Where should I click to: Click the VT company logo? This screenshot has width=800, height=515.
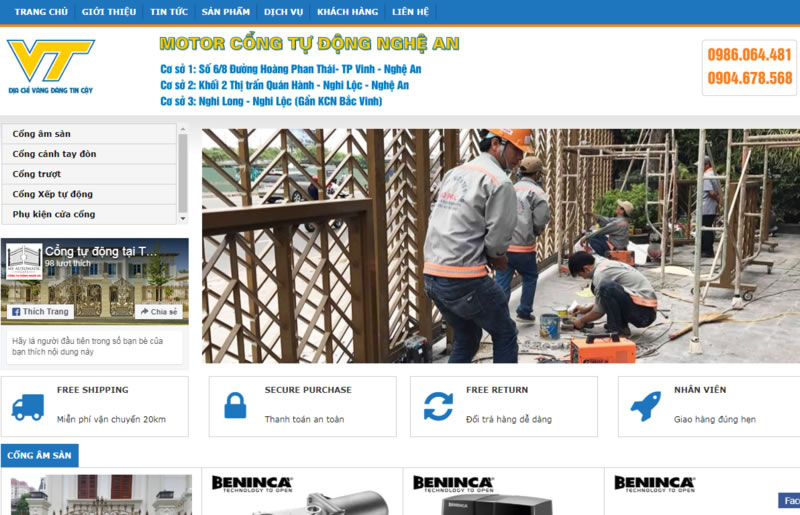coord(51,66)
